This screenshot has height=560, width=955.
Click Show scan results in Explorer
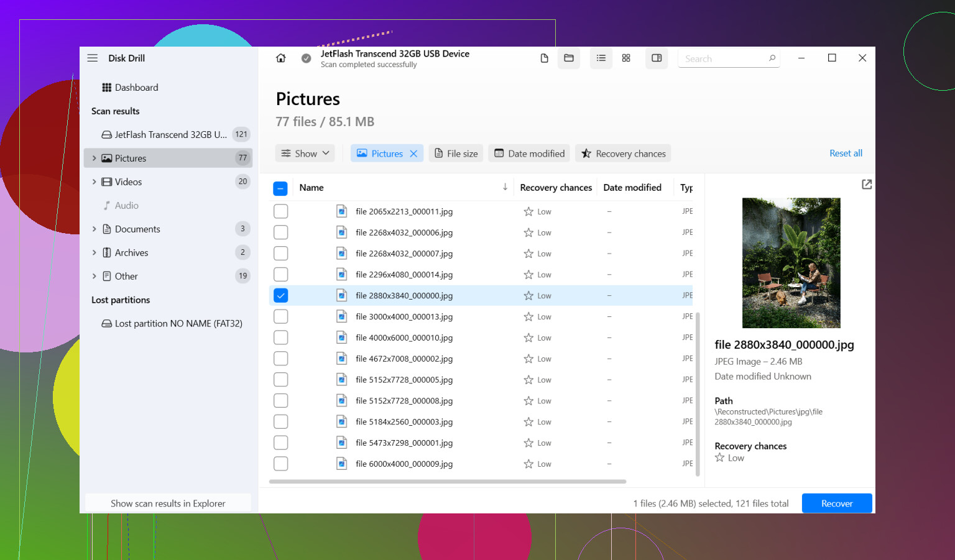click(x=168, y=503)
